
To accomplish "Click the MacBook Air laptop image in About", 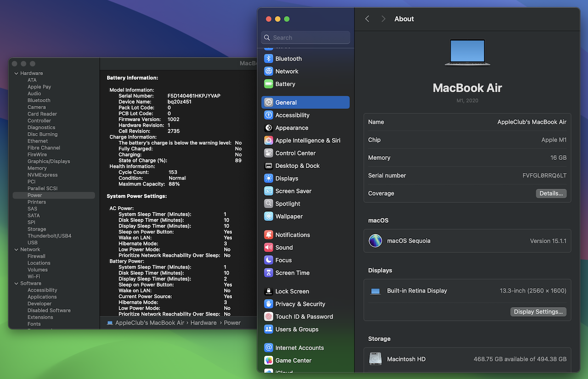I will tap(467, 53).
